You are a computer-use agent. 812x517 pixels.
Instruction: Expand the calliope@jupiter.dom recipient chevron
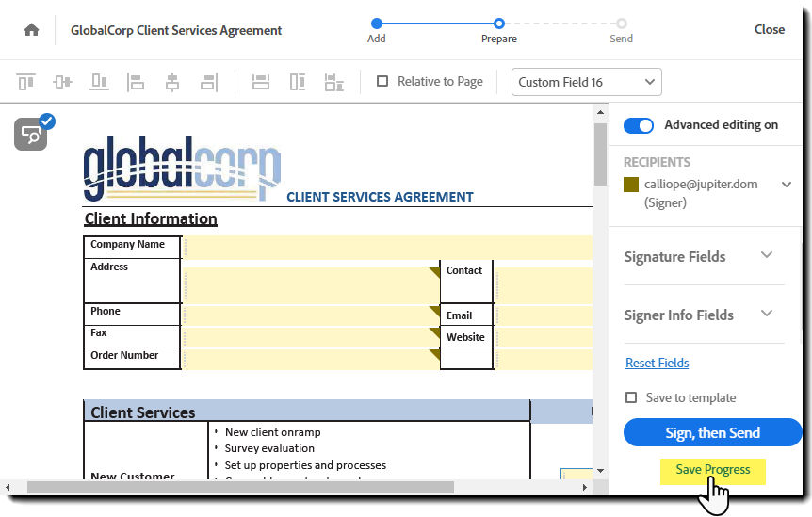(x=787, y=185)
